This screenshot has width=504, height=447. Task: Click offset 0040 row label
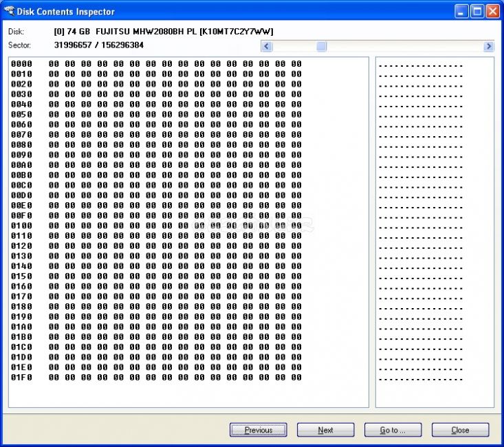(21, 105)
